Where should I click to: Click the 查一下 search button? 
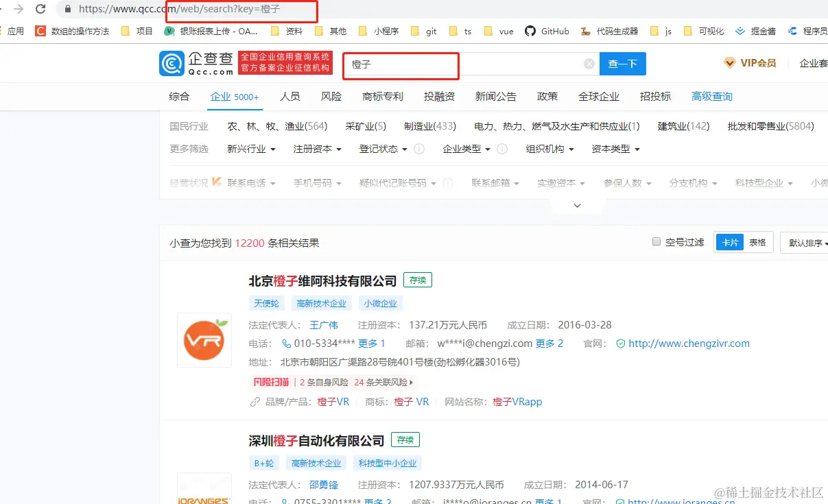coord(623,64)
